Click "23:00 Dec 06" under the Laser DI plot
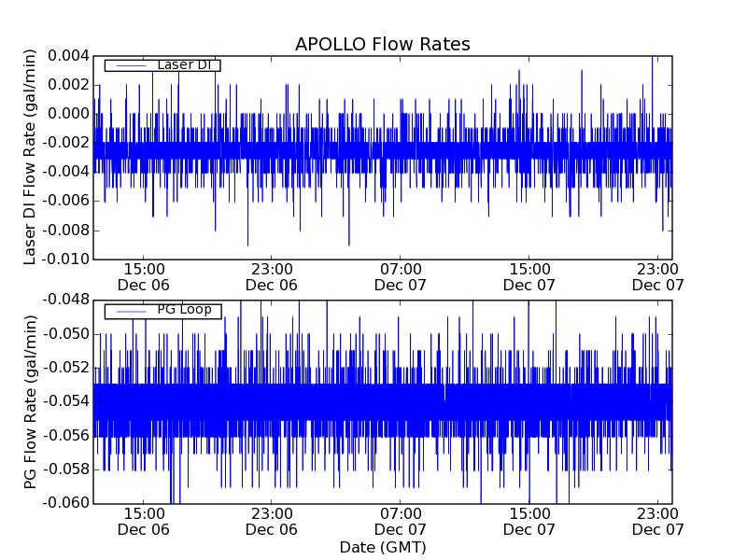747x560 pixels. [272, 277]
